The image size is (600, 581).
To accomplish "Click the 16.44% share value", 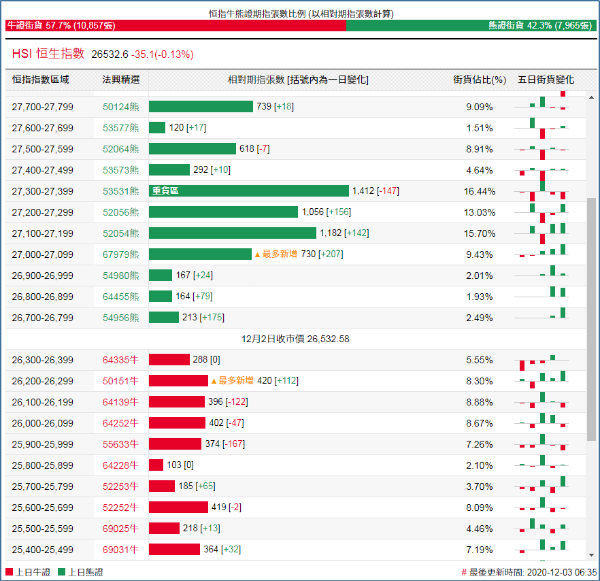I will click(x=479, y=191).
